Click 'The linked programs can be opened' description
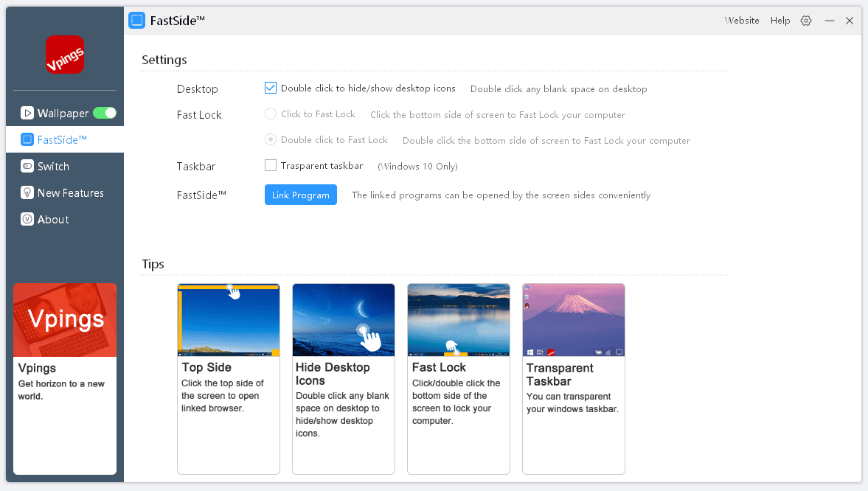Viewport: 868px width, 491px height. pos(501,195)
